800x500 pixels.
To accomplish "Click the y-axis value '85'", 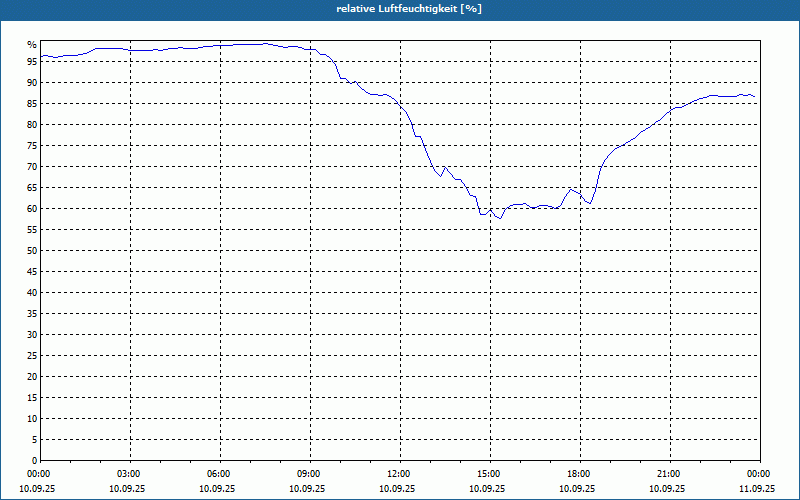I will (32, 104).
